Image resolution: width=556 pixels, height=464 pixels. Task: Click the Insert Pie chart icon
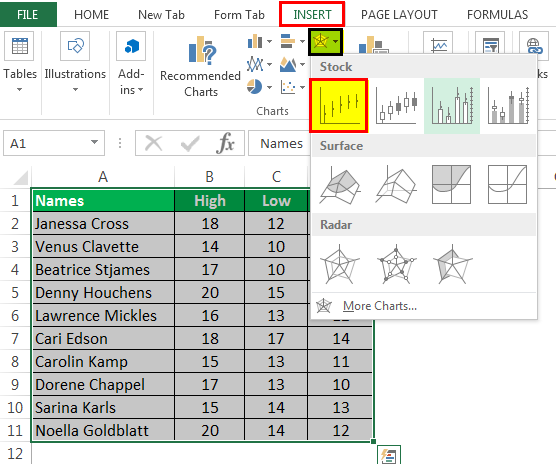(254, 87)
